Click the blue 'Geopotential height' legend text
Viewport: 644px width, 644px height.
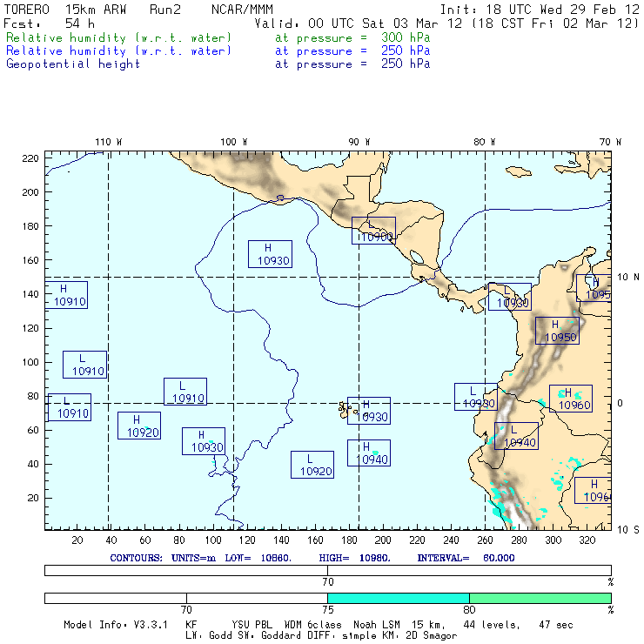pyautogui.click(x=73, y=64)
